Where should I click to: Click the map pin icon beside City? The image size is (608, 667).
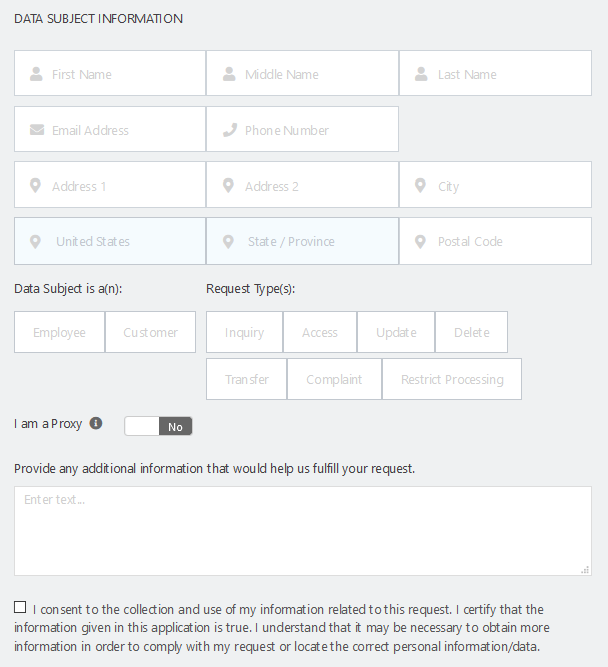click(420, 186)
